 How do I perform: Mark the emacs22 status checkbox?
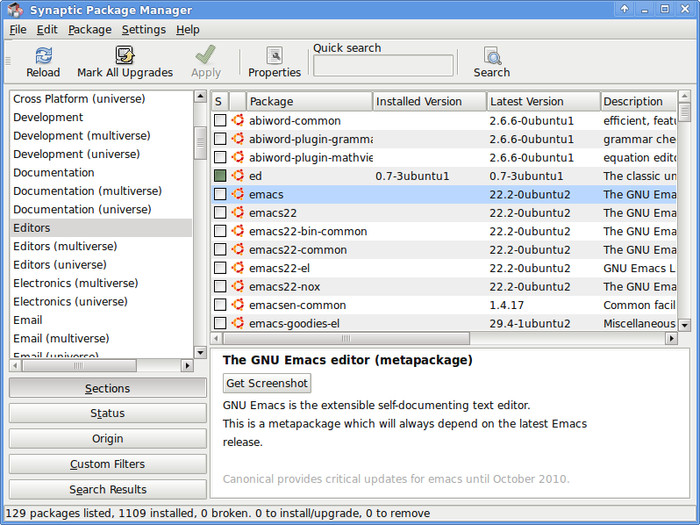click(x=220, y=212)
